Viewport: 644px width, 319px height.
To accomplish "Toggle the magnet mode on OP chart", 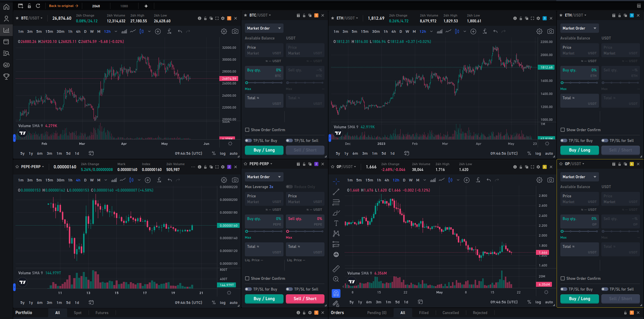I will coord(336,293).
